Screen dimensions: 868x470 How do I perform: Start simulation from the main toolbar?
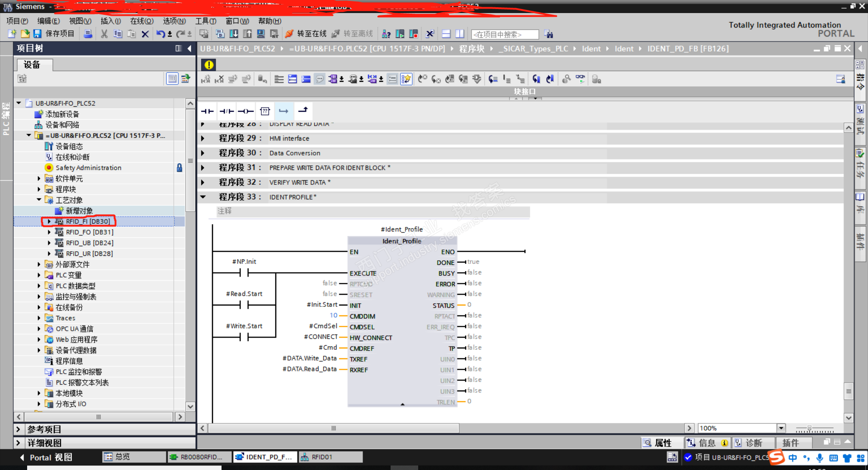click(x=261, y=34)
